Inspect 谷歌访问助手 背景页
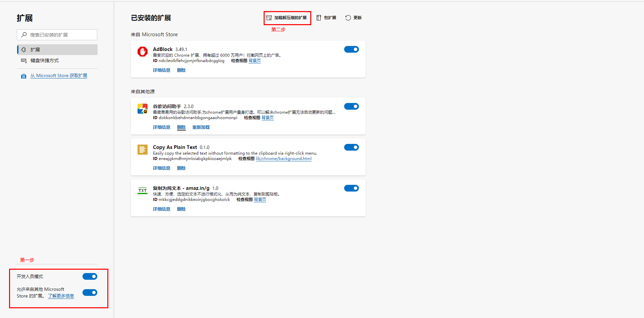Screen dimensions: 644x318 (x=268, y=118)
